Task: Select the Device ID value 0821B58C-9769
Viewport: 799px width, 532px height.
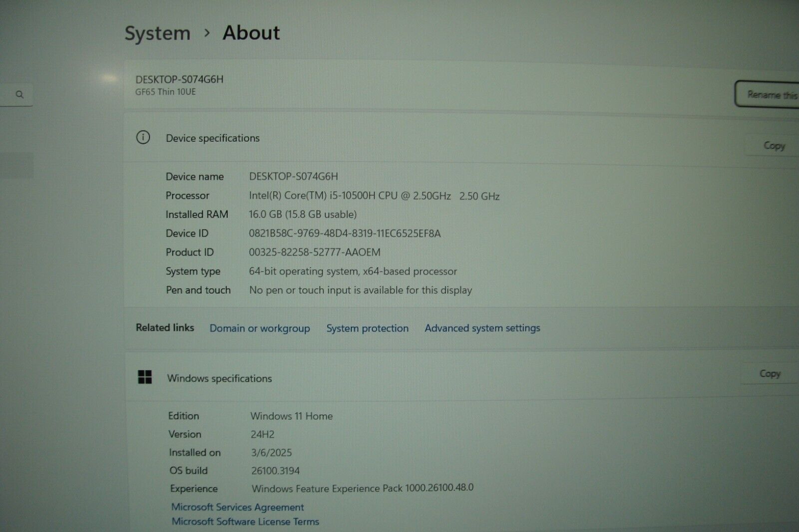Action: pyautogui.click(x=345, y=234)
